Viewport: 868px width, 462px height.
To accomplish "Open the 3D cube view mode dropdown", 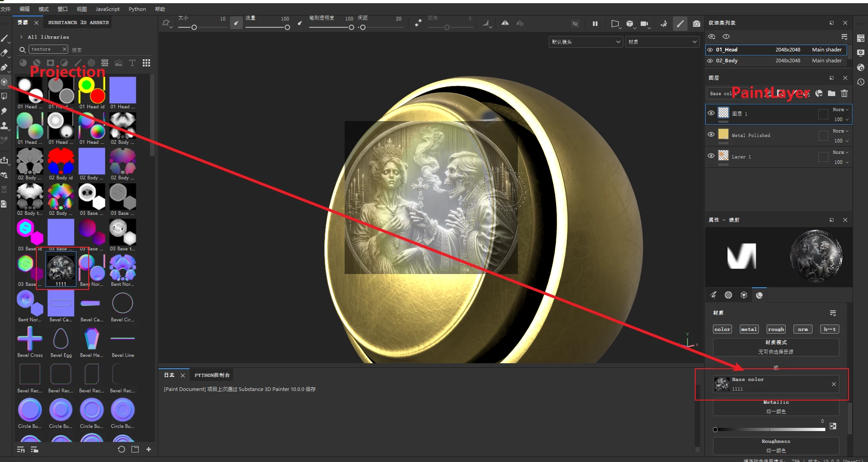I will click(x=630, y=24).
